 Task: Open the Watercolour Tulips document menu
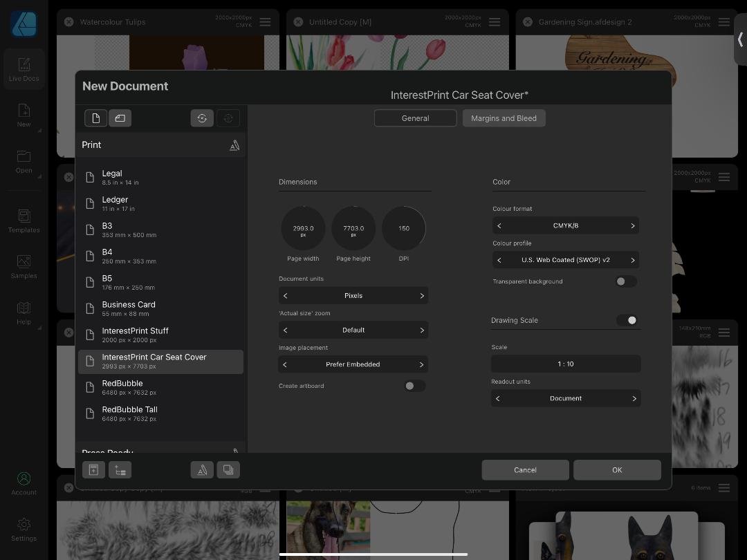tap(265, 22)
